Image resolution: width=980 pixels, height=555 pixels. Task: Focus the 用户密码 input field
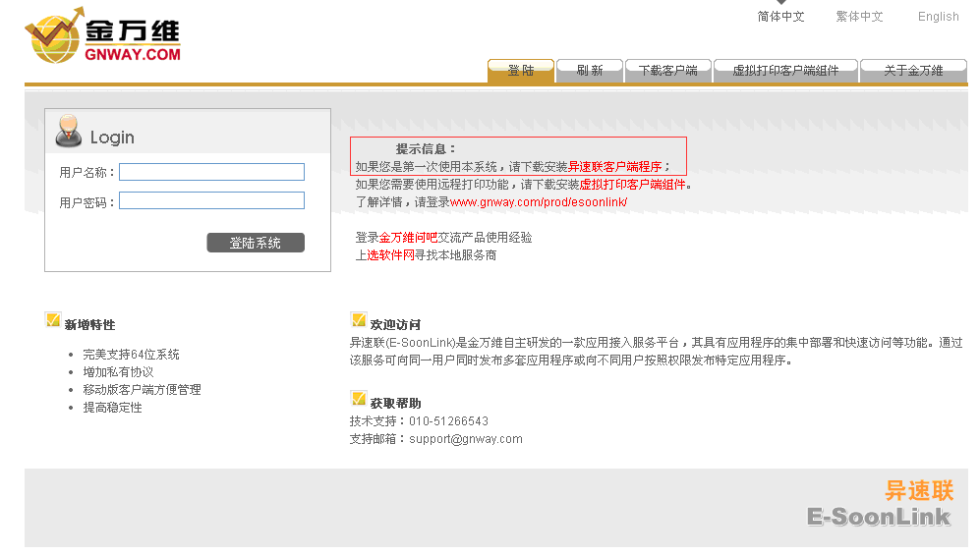tap(212, 200)
